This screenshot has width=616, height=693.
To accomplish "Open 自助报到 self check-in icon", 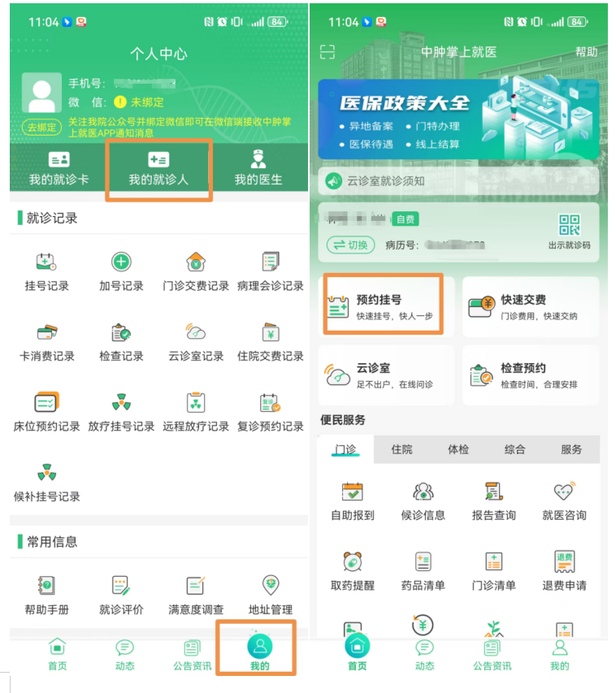I will pos(353,492).
